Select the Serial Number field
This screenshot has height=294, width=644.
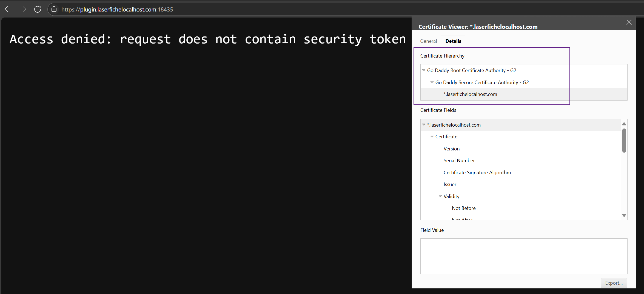[459, 161]
